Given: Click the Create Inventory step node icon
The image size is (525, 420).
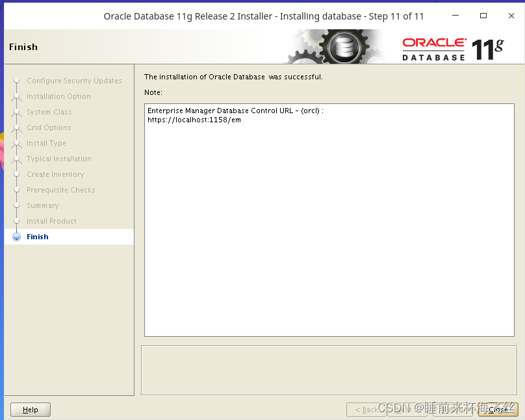Looking at the screenshot, I should coord(16,174).
